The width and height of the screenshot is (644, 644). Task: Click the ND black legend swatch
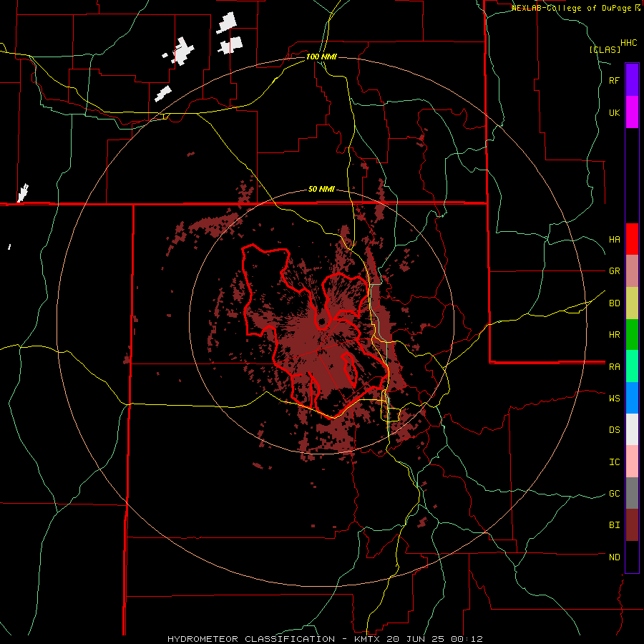point(632,557)
